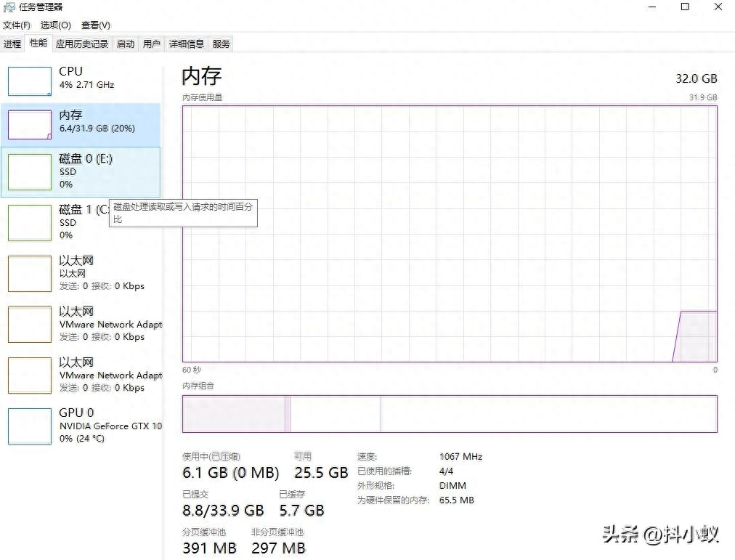Switch to the 详细信息 tab
The image size is (735, 560).
187,44
